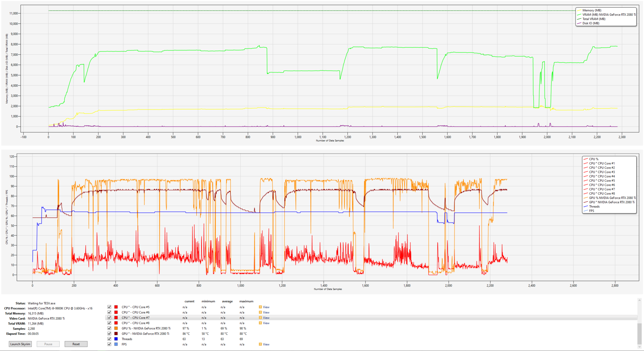Click the stats list scrollbar up arrow
Image resolution: width=644 pixels, height=351 pixels.
click(x=640, y=300)
